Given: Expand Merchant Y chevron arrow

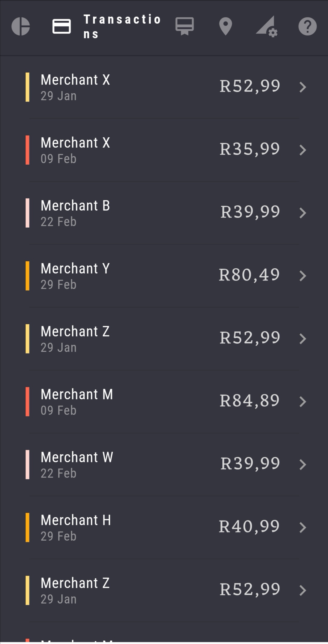Looking at the screenshot, I should point(302,276).
